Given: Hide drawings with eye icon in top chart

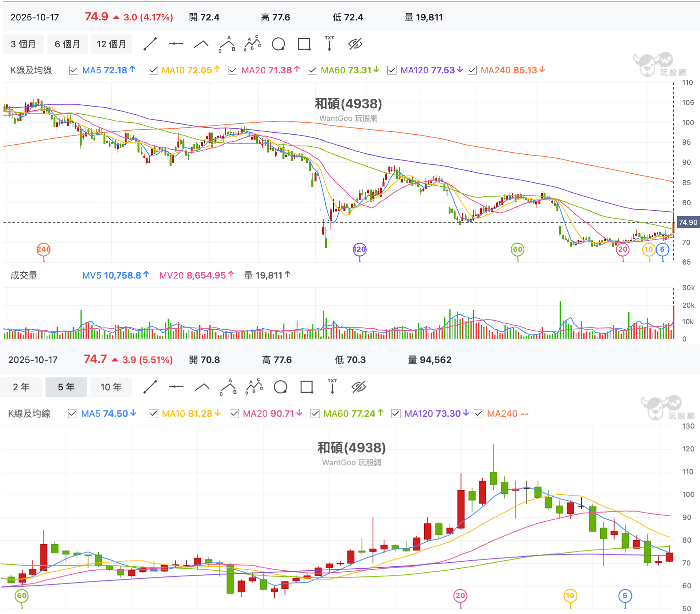Looking at the screenshot, I should pyautogui.click(x=355, y=44).
